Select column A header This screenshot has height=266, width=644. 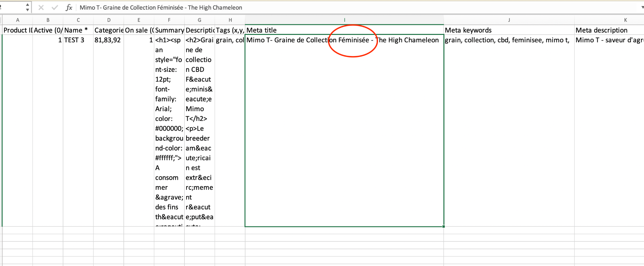pos(17,20)
